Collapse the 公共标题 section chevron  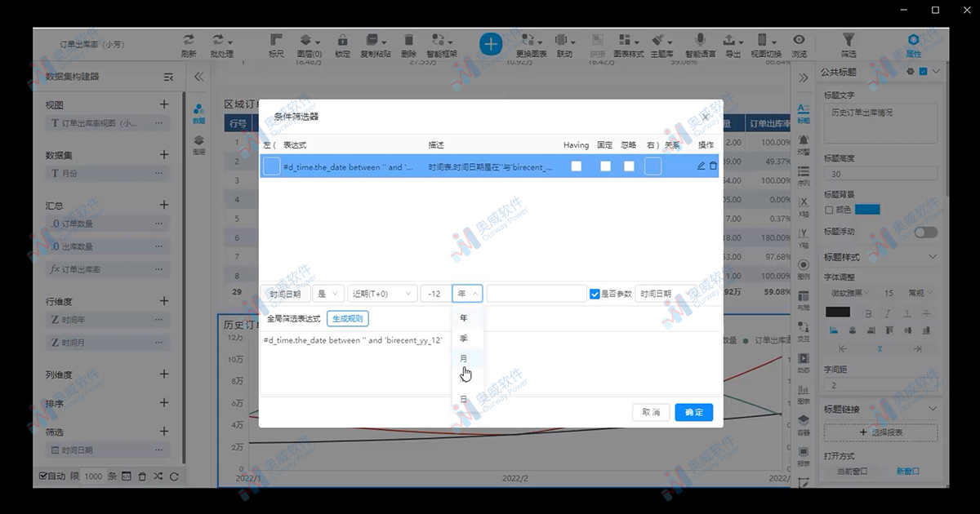(937, 72)
